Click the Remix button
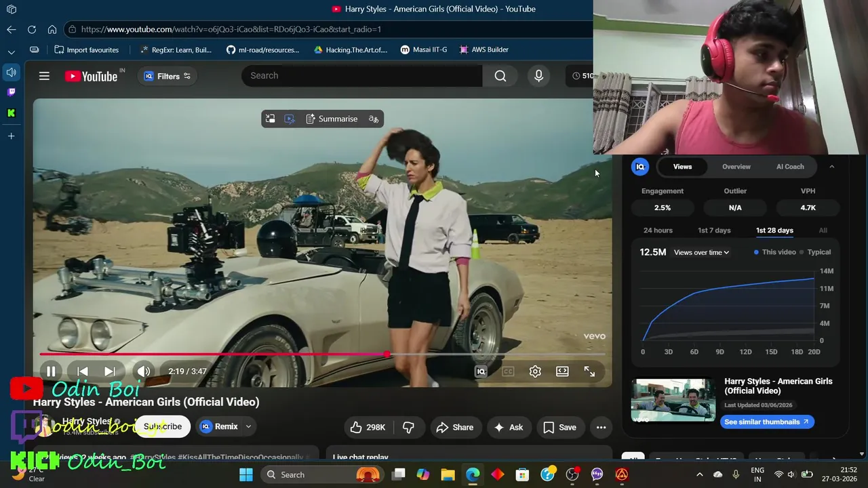 (x=219, y=427)
